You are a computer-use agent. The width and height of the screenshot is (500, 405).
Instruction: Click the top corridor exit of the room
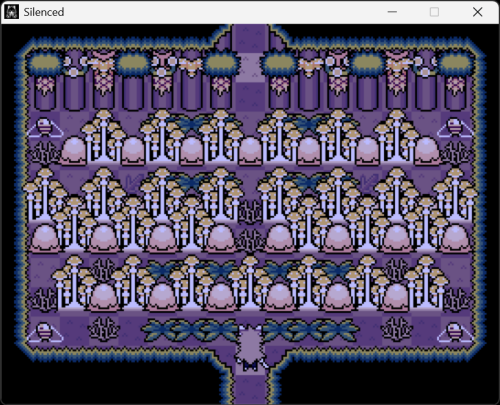click(x=250, y=37)
